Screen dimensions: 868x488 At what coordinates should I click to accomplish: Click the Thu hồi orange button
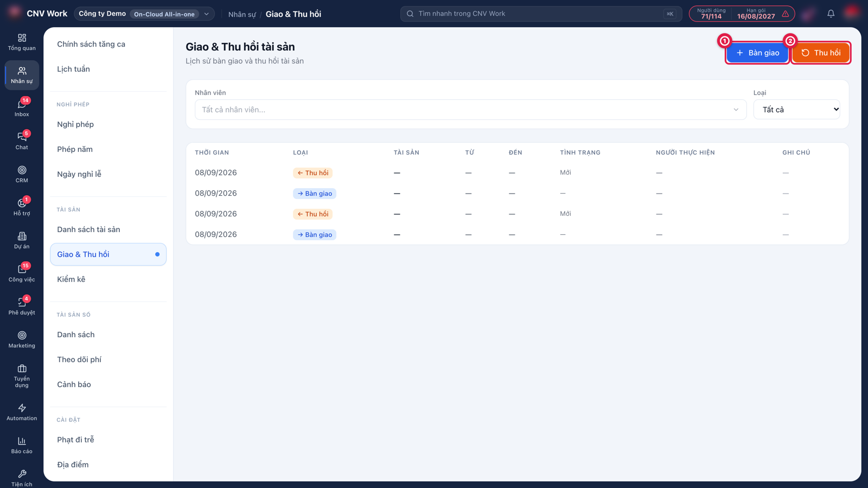tap(821, 53)
